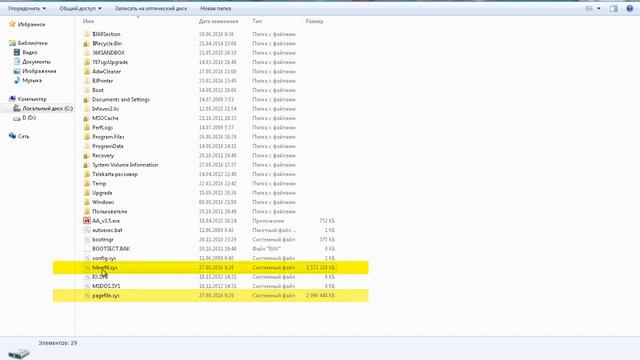Sort by the Размер column header
The height and width of the screenshot is (360, 640).
[x=314, y=21]
